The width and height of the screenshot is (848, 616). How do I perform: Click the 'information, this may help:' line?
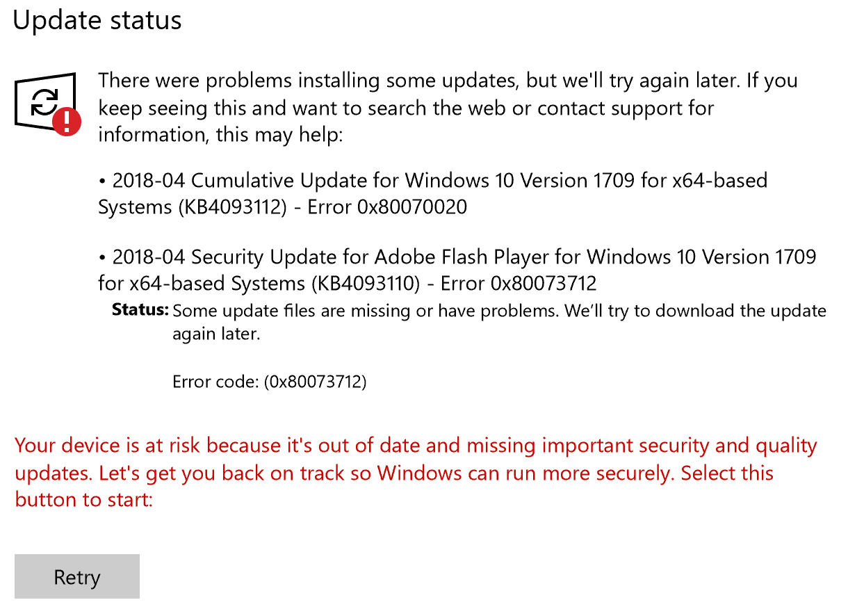coord(220,133)
